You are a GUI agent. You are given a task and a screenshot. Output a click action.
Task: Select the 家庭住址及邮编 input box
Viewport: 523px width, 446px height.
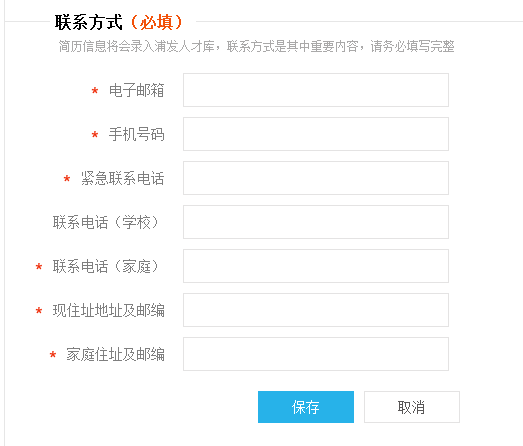click(316, 354)
